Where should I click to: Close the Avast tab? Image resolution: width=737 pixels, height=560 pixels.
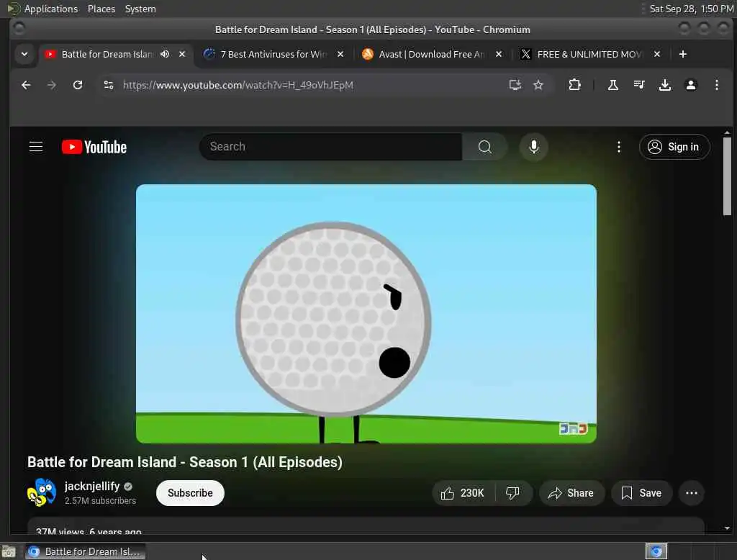pos(499,54)
